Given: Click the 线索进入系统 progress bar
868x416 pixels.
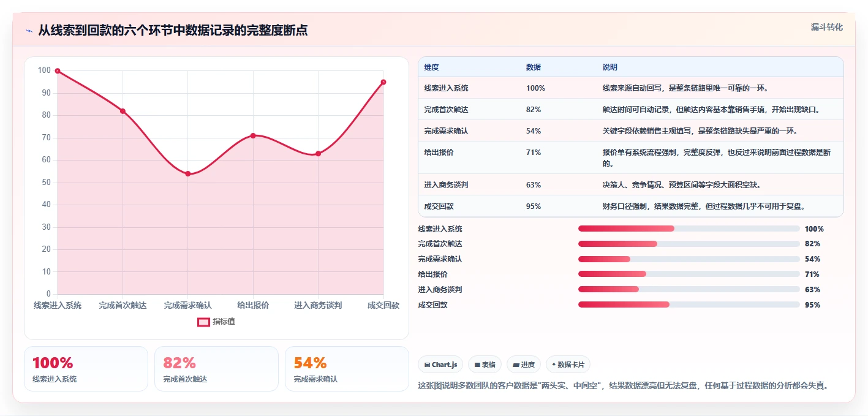Looking at the screenshot, I should (x=689, y=229).
